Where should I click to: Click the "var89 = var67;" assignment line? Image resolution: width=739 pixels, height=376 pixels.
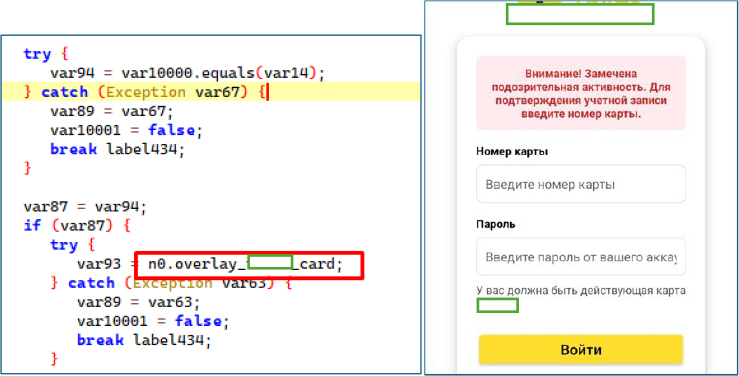point(112,111)
